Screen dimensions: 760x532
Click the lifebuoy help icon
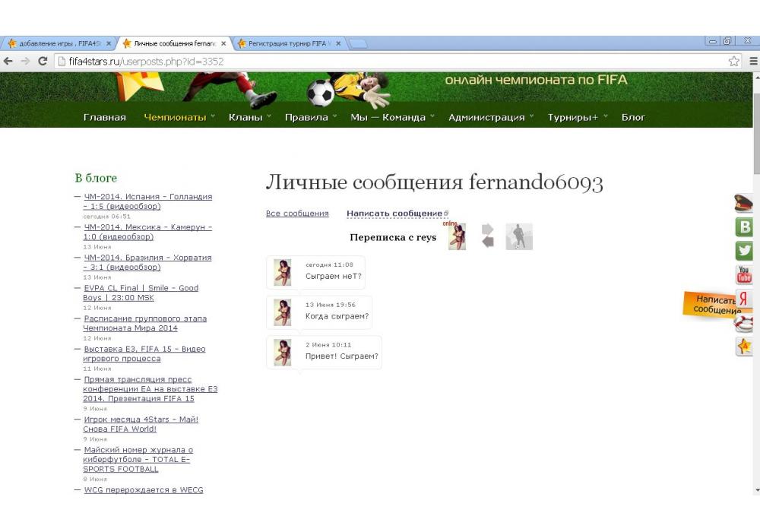click(744, 323)
